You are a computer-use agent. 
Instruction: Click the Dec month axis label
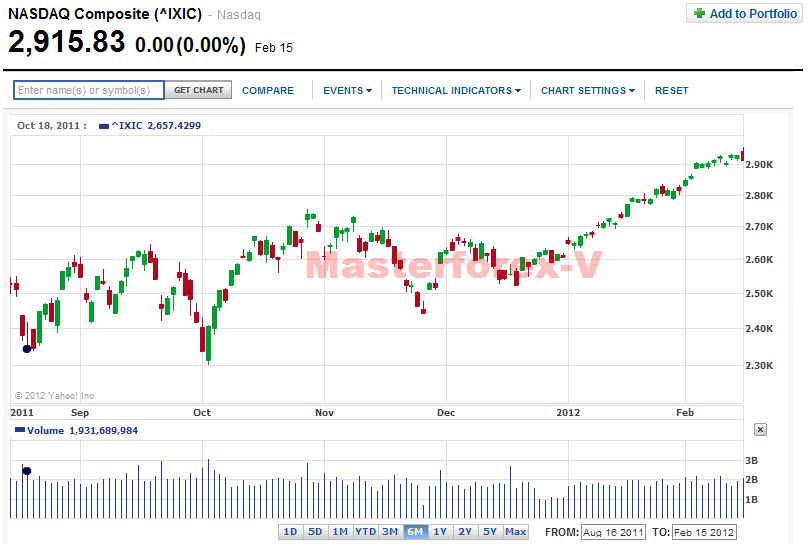(446, 413)
